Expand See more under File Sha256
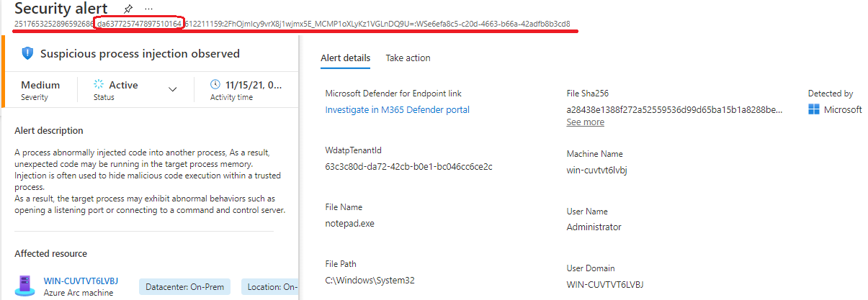The width and height of the screenshot is (868, 300). pyautogui.click(x=585, y=122)
